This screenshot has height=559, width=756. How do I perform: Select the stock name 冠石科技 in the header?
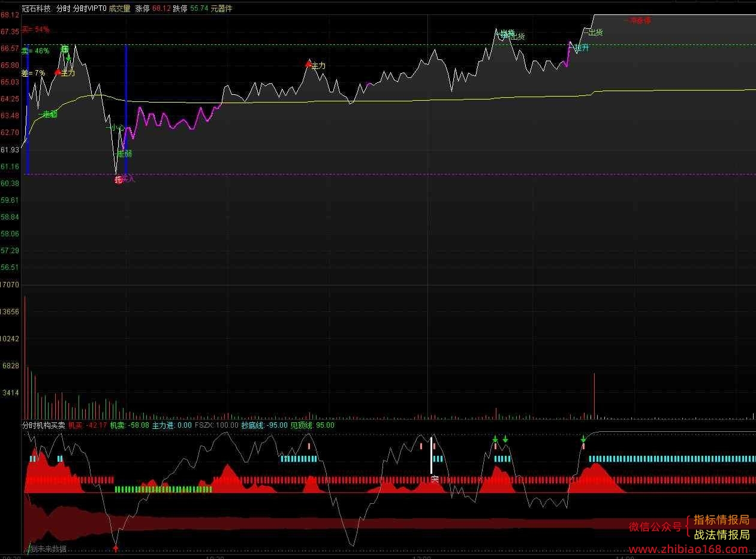click(x=36, y=8)
